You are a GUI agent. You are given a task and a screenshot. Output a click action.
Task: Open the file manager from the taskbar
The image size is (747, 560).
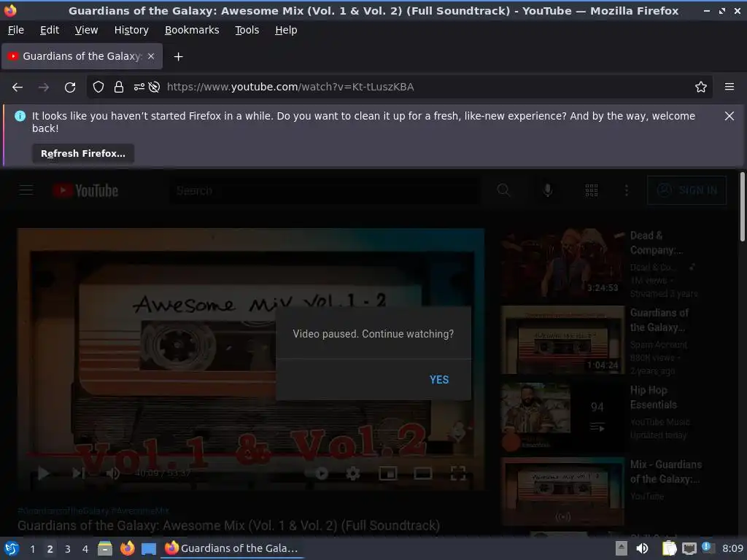pyautogui.click(x=105, y=548)
